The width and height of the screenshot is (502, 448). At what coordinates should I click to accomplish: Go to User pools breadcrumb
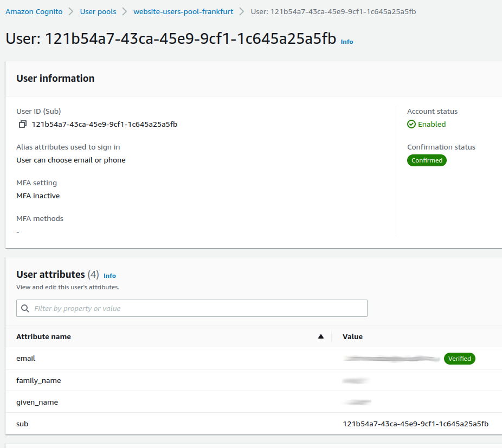click(x=98, y=11)
